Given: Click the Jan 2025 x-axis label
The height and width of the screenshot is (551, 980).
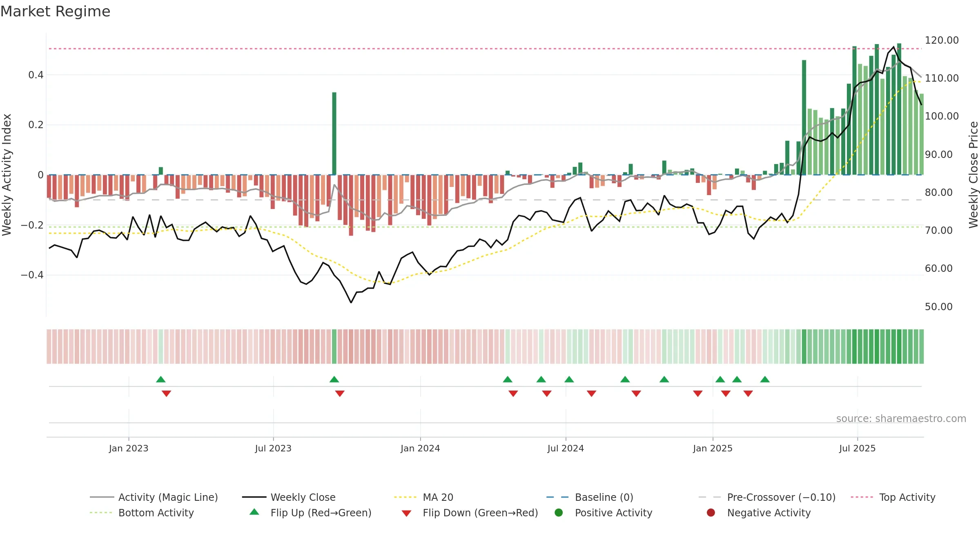Looking at the screenshot, I should point(713,448).
